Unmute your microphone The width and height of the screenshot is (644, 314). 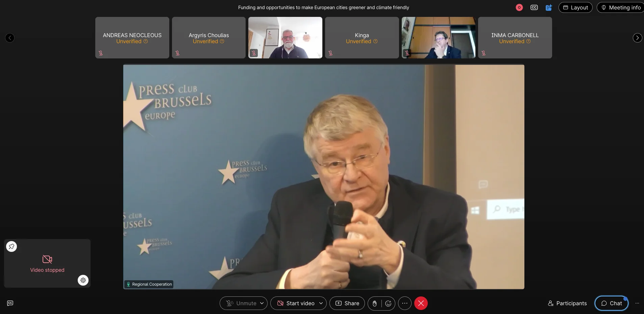pyautogui.click(x=241, y=303)
